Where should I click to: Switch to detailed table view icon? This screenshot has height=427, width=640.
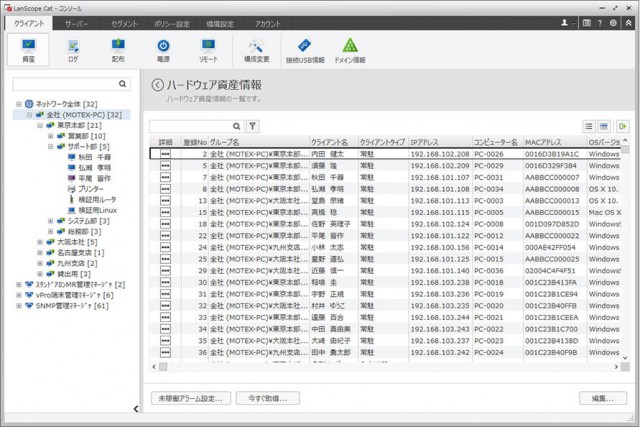[604, 126]
